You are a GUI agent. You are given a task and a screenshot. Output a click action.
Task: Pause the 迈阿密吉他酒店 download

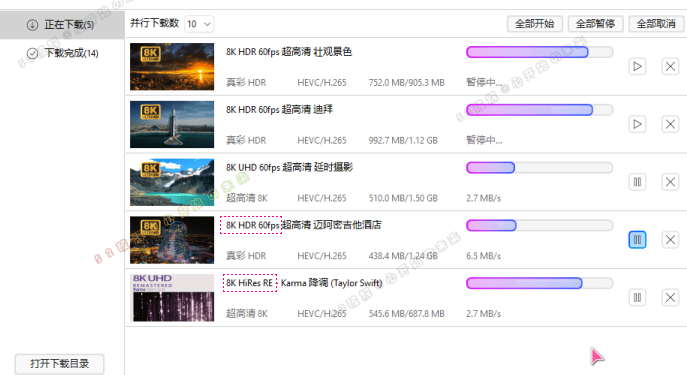pos(637,240)
